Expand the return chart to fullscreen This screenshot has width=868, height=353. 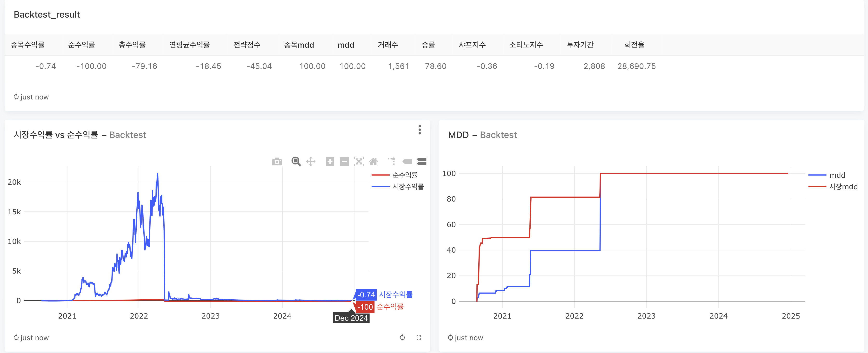[419, 338]
